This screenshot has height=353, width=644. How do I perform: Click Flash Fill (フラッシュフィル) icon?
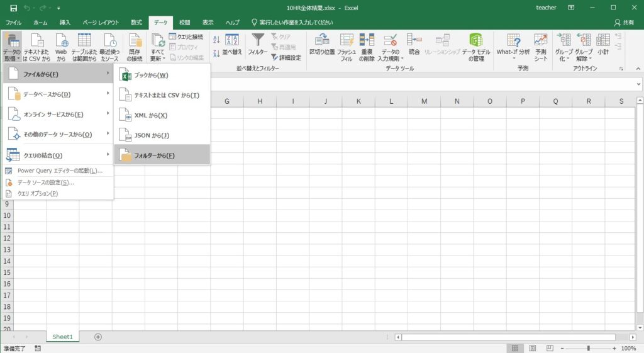point(347,48)
